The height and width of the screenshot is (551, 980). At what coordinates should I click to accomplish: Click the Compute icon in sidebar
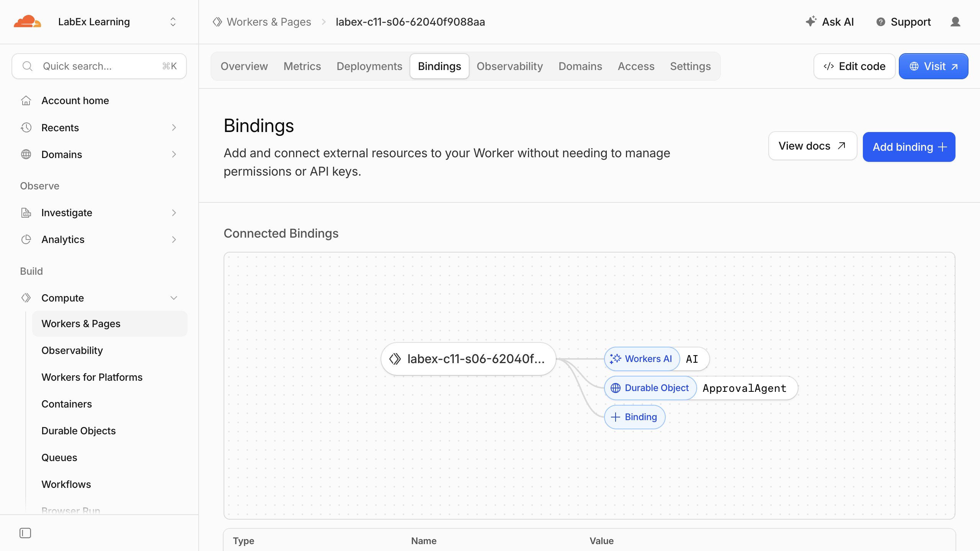[x=26, y=298]
